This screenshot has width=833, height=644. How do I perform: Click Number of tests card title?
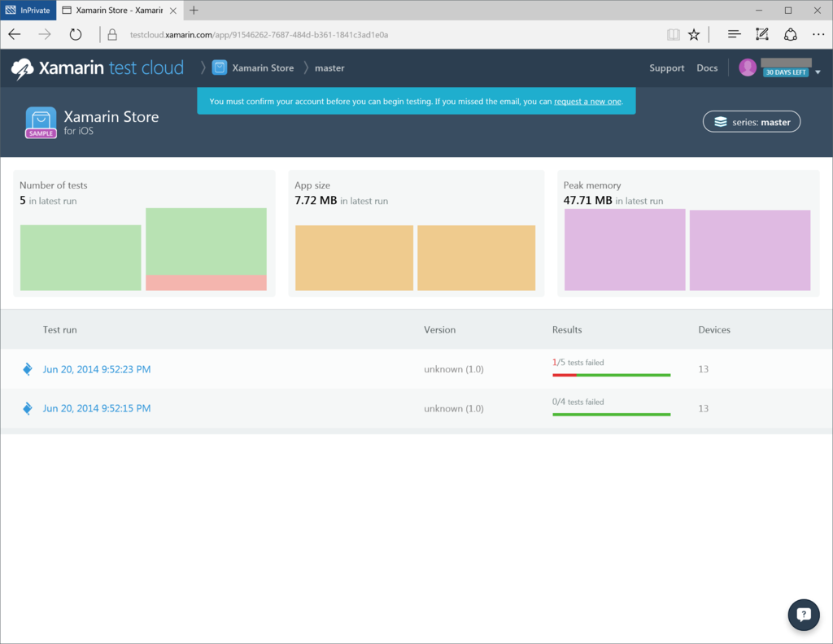tap(53, 185)
